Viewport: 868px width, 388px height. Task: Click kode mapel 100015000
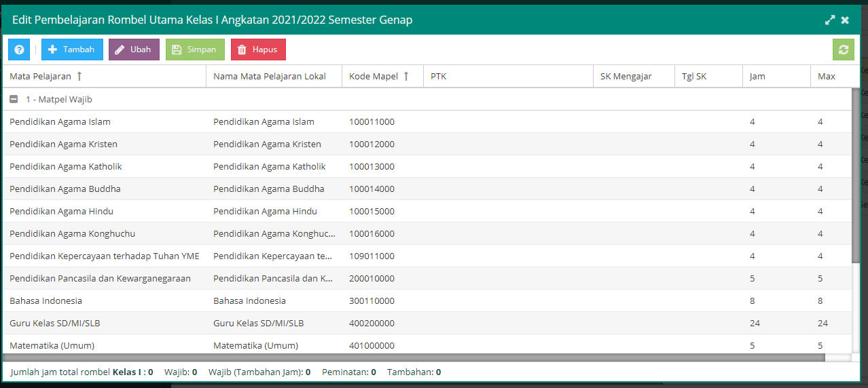(x=372, y=211)
